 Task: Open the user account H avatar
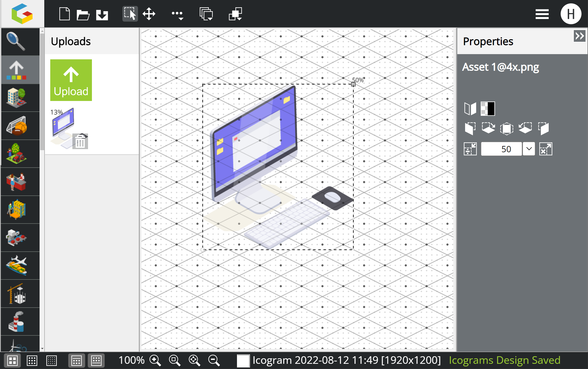coord(571,14)
